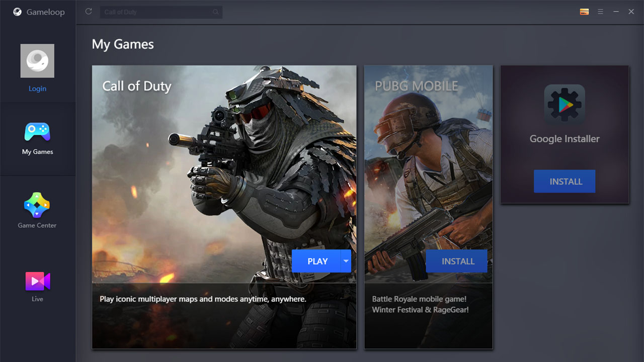Click the Google Installer gear icon
The width and height of the screenshot is (644, 362).
point(565,105)
